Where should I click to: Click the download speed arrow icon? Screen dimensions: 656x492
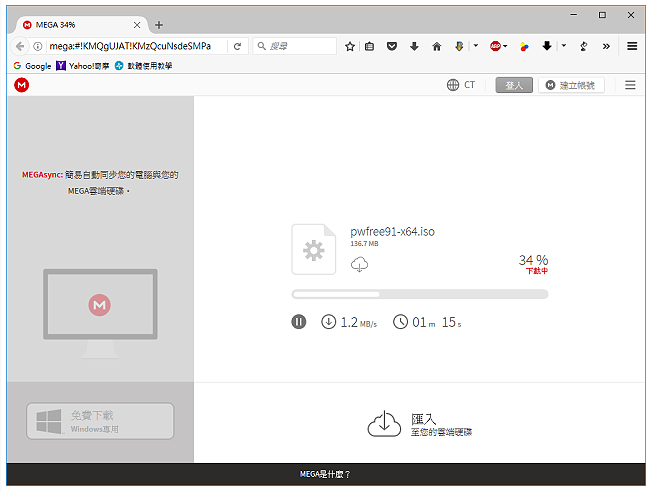point(329,322)
